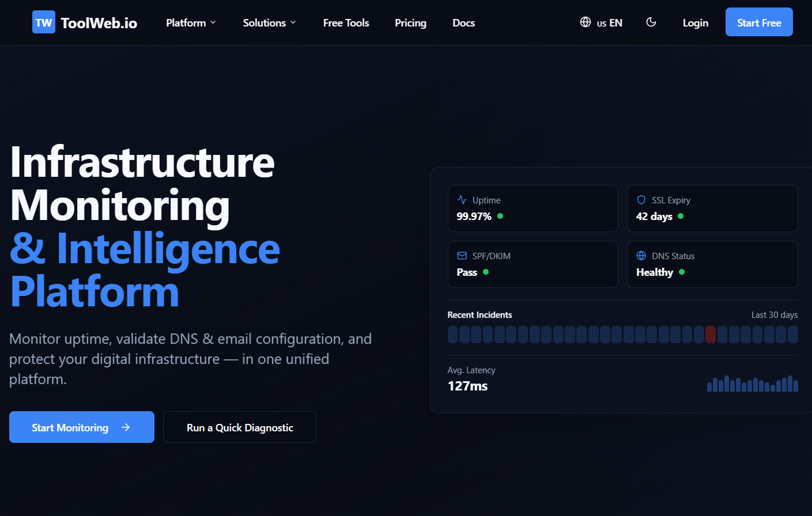Viewport: 812px width, 516px height.
Task: Click the DNS Status globe icon
Action: tap(641, 255)
